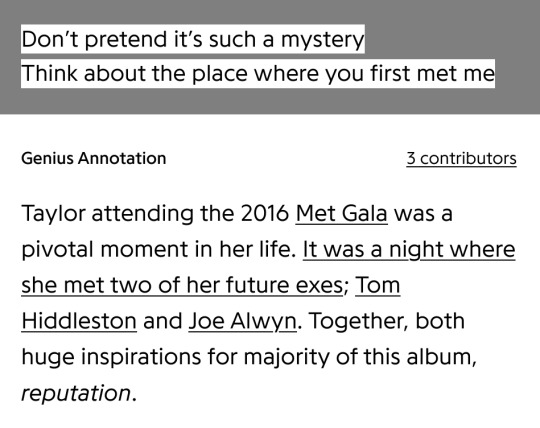Image resolution: width=540 pixels, height=428 pixels.
Task: Click the word "and" before Joe Alwyn
Action: coord(163,321)
